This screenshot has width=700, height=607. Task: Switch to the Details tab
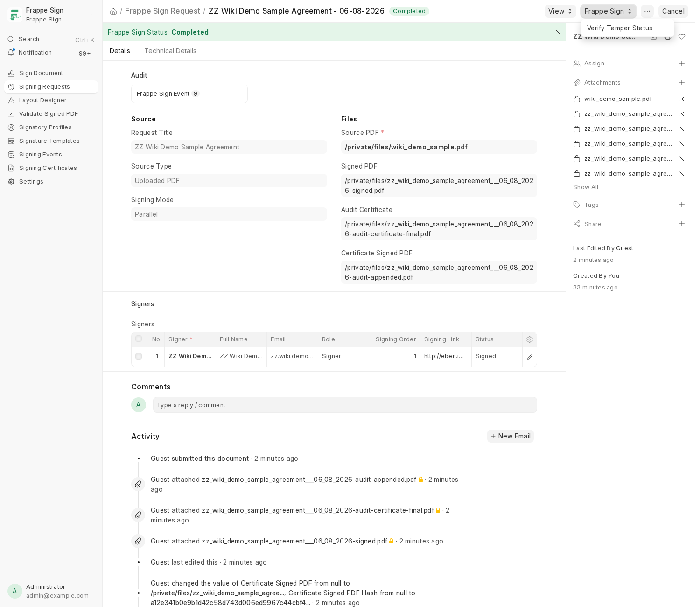tap(120, 51)
